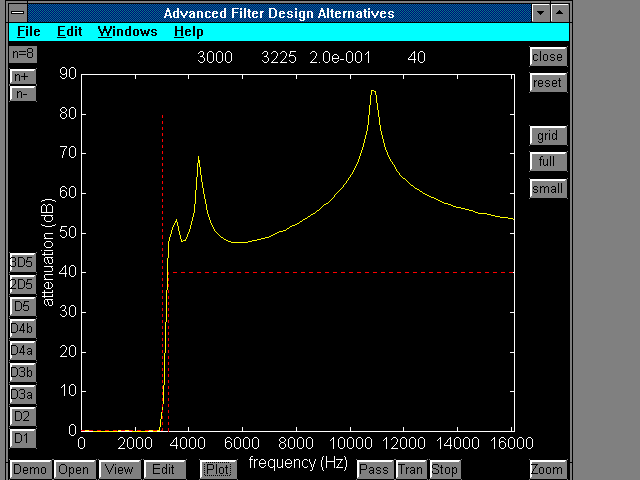Screen dimensions: 640x480
Task: Pick the D1 design alternative
Action: tap(21, 438)
